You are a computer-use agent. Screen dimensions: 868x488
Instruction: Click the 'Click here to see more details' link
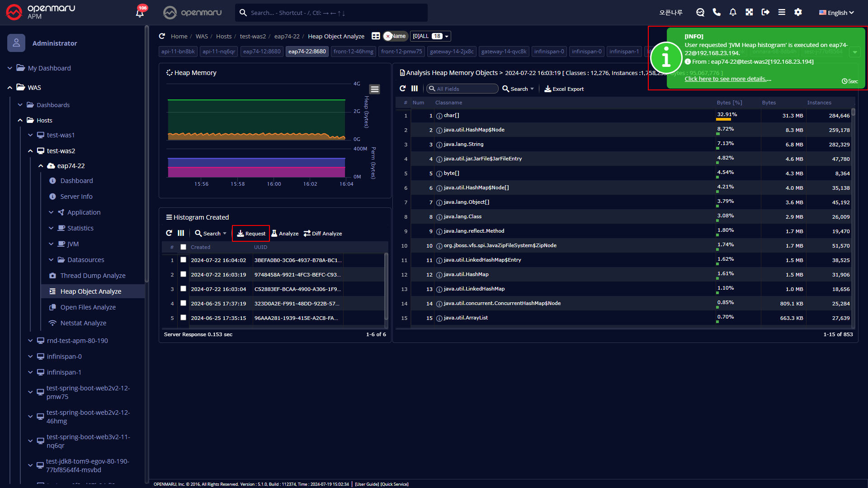click(x=727, y=79)
